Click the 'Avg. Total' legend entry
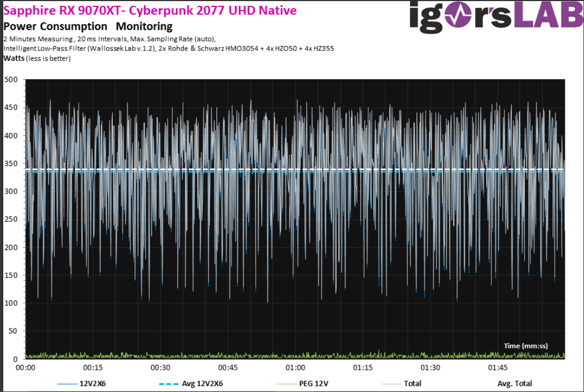Image resolution: width=584 pixels, height=392 pixels. 515,383
